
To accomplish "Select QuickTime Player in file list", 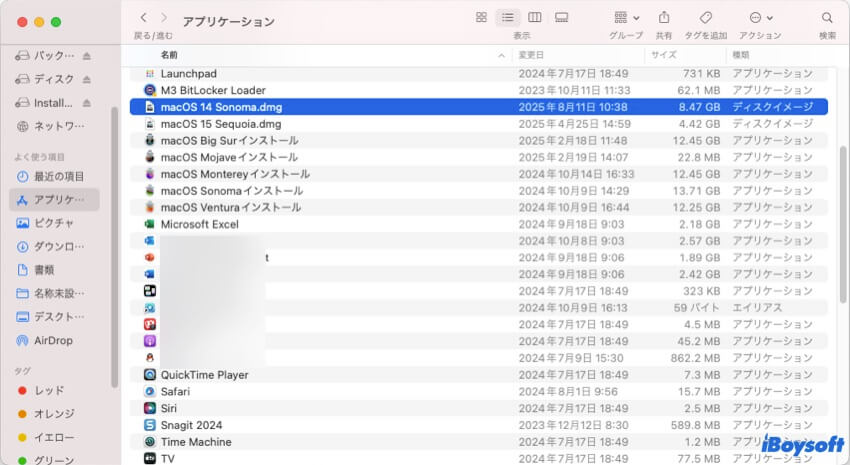I will coord(204,375).
